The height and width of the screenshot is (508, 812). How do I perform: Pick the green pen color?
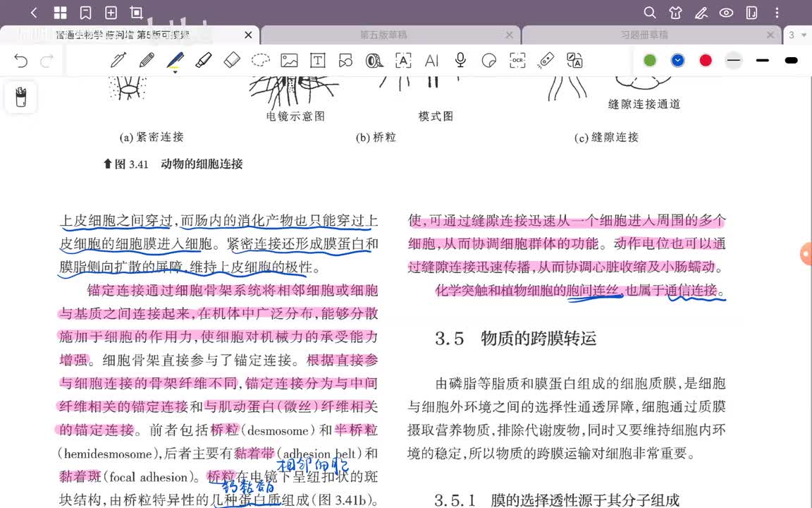click(x=649, y=61)
